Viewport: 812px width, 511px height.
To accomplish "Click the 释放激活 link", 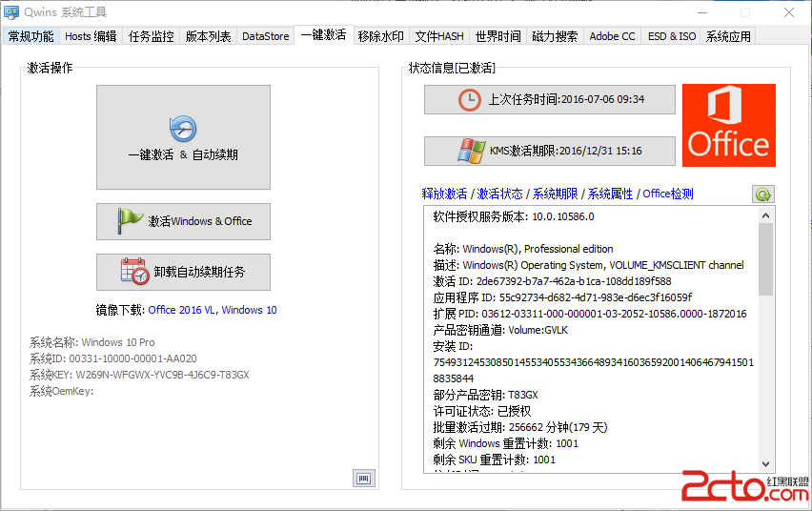I will (x=444, y=194).
